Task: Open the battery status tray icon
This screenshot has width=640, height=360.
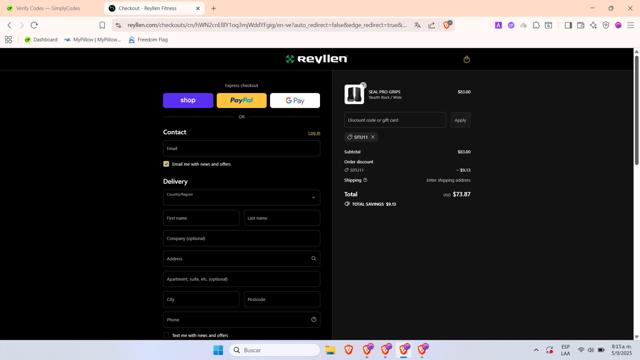Action: (x=601, y=350)
